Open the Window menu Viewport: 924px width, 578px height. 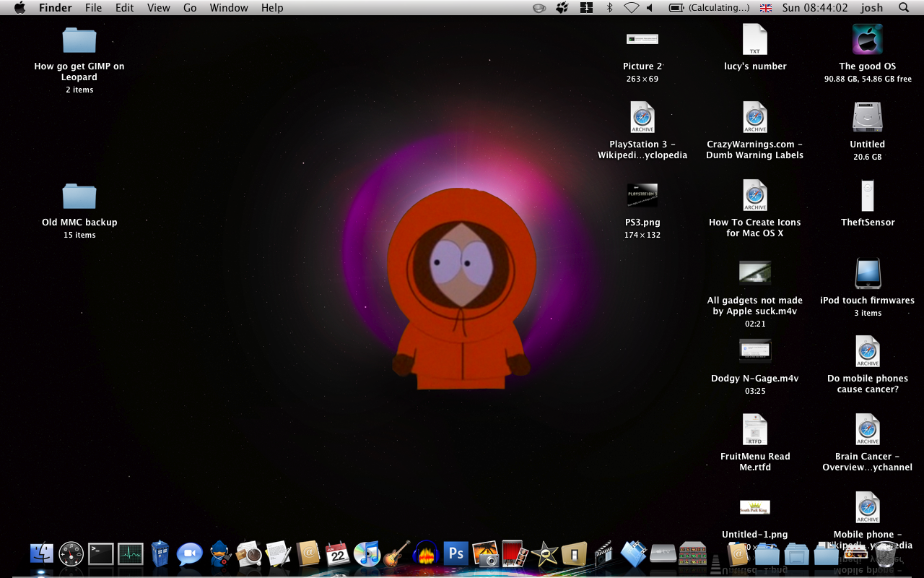point(228,8)
